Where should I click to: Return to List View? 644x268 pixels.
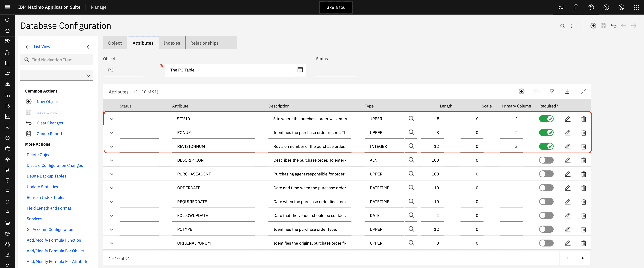pos(42,47)
